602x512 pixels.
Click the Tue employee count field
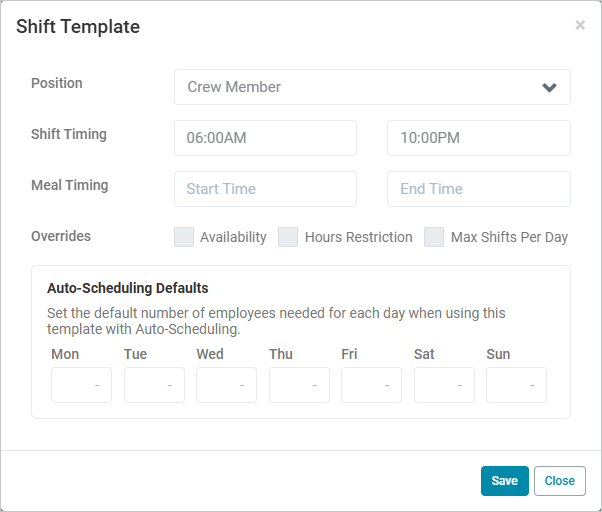point(154,385)
